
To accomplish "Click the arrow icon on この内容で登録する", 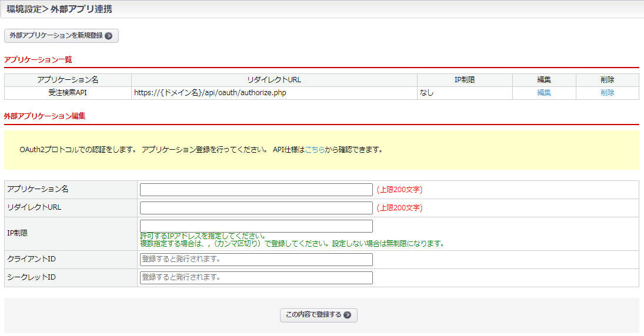I will point(348,315).
